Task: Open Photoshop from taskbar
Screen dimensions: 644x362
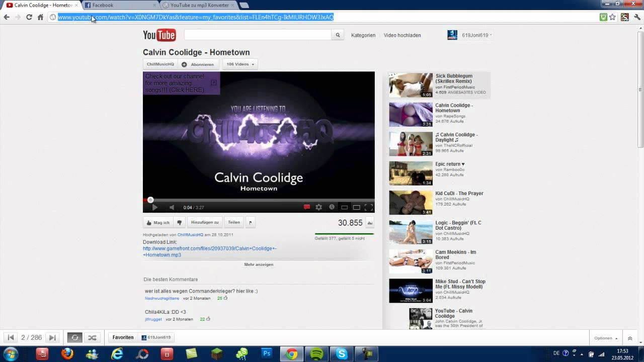Action: (x=267, y=354)
